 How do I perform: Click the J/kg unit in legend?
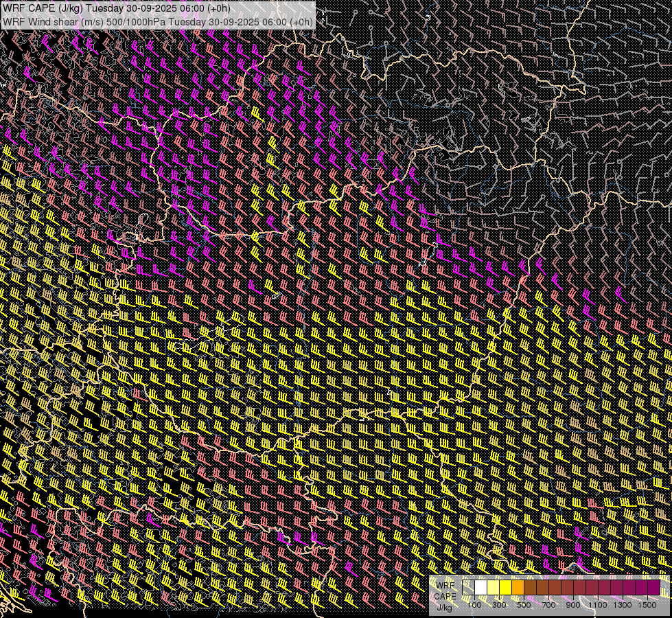point(445,607)
